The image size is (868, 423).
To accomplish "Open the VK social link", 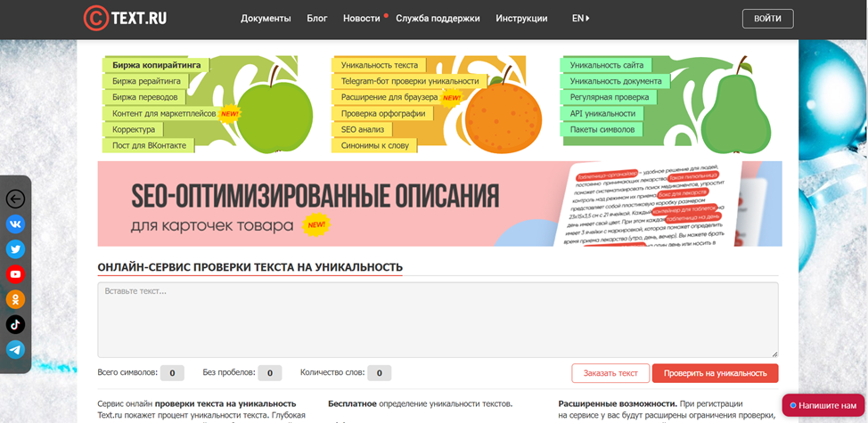I will tap(15, 224).
